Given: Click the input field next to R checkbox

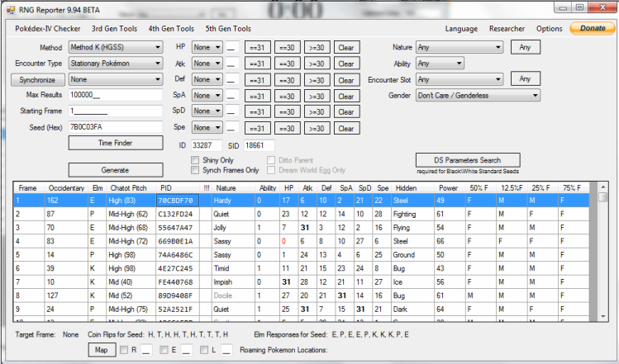Looking at the screenshot, I should tap(146, 350).
